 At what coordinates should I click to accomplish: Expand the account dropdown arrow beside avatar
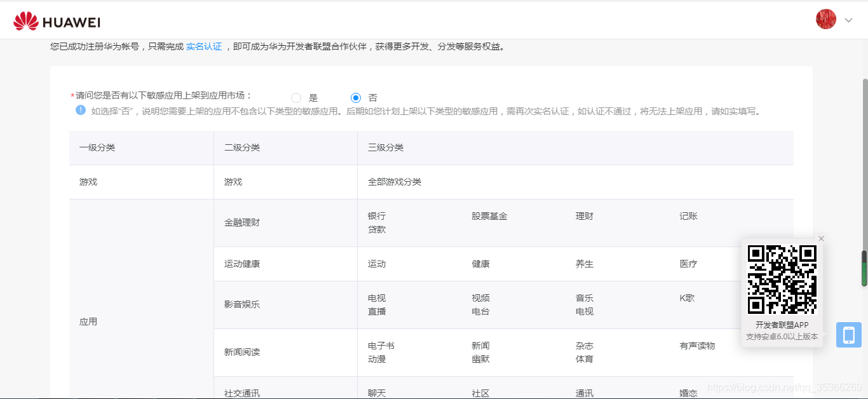click(x=848, y=20)
